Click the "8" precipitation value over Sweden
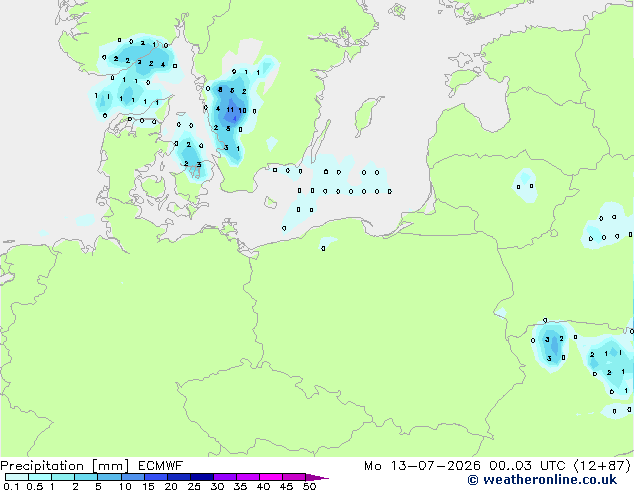The image size is (634, 490). tap(220, 90)
